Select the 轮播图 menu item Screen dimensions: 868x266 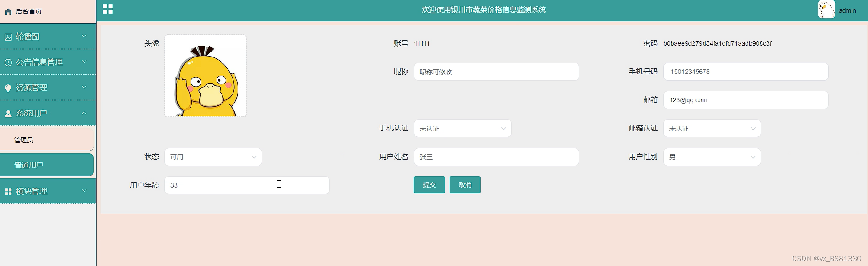click(x=48, y=37)
